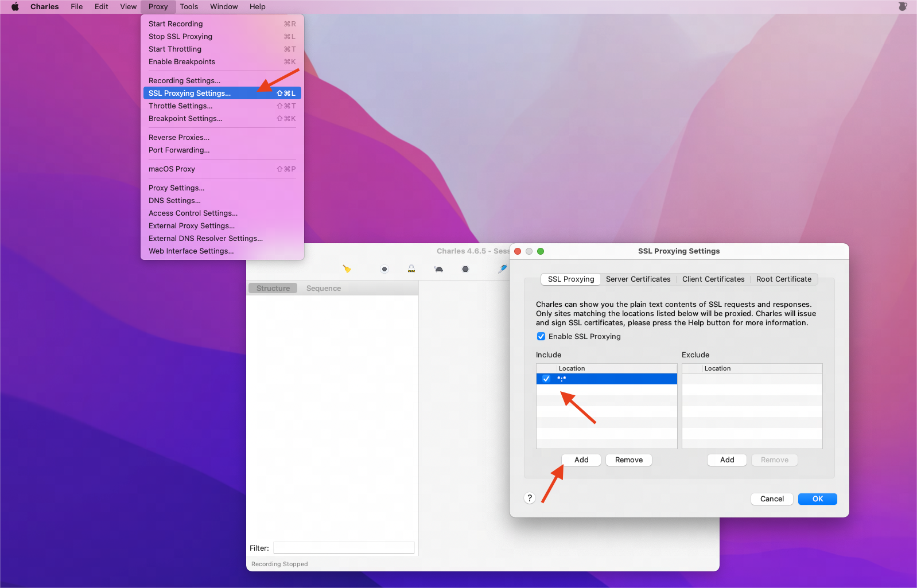This screenshot has width=917, height=588.
Task: Click Add under the Exclude list
Action: click(x=727, y=460)
